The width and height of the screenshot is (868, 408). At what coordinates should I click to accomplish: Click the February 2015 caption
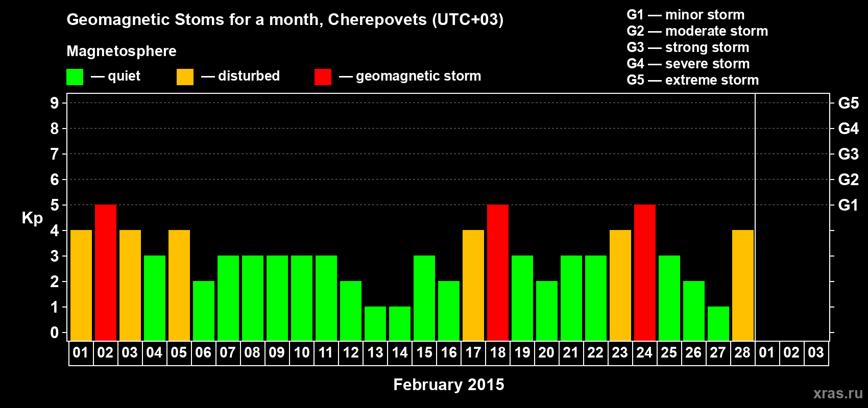[448, 385]
